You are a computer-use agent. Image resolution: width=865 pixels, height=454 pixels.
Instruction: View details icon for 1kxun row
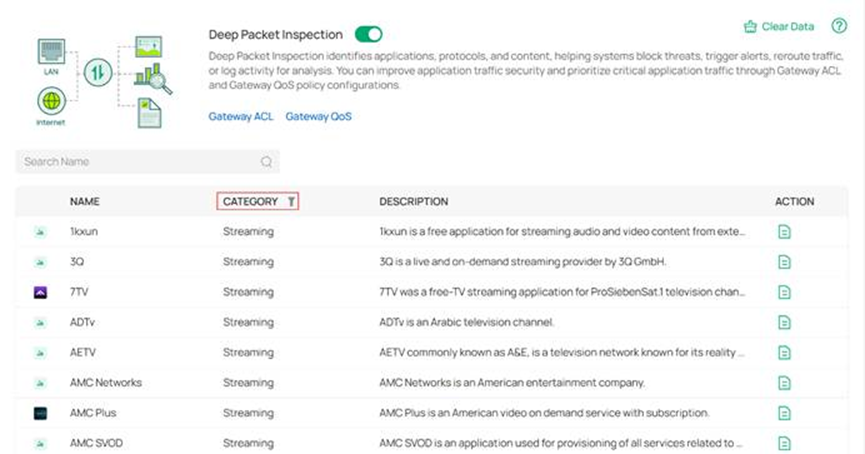pos(784,232)
